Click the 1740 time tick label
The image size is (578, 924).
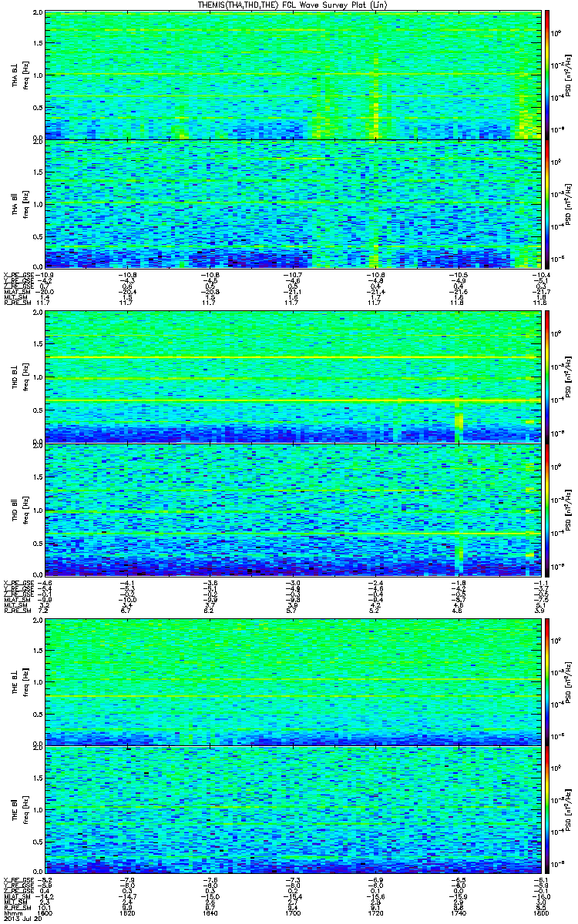pos(457,913)
